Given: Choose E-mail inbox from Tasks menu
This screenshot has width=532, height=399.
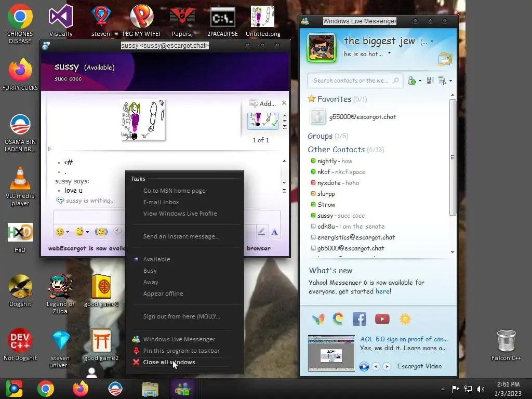Looking at the screenshot, I should 161,202.
